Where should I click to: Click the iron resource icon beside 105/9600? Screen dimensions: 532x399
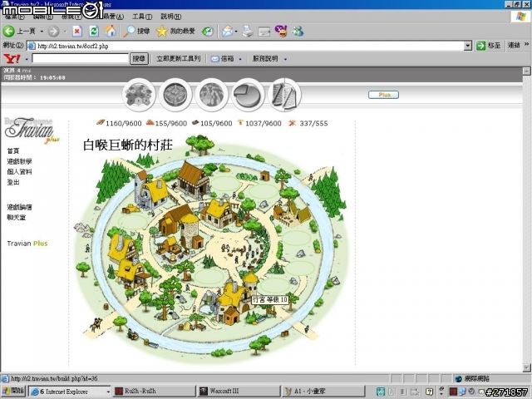point(195,122)
